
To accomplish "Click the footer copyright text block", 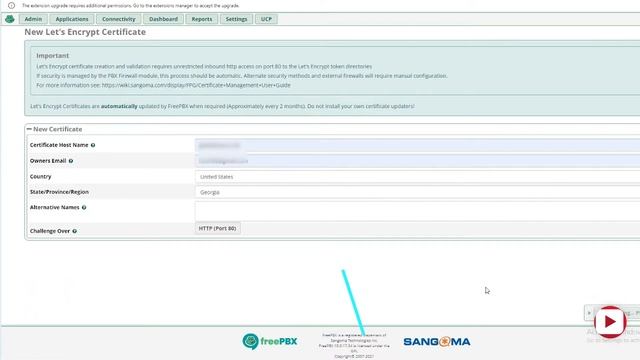I will [354, 346].
